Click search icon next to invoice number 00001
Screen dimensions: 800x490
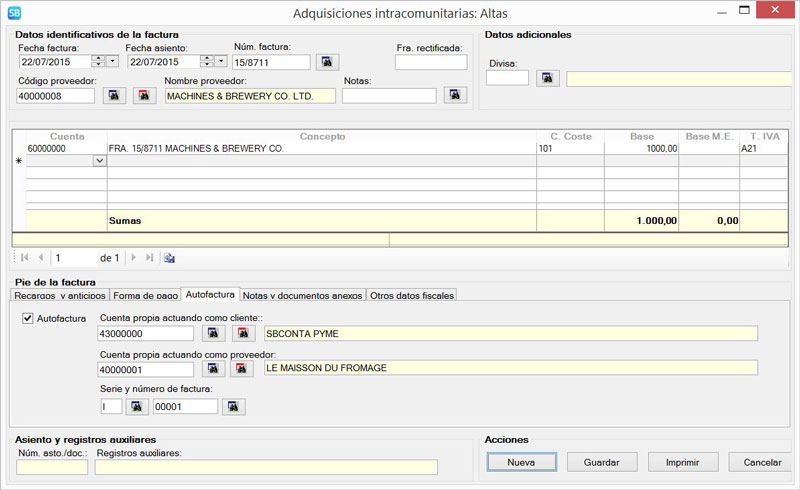tap(234, 406)
